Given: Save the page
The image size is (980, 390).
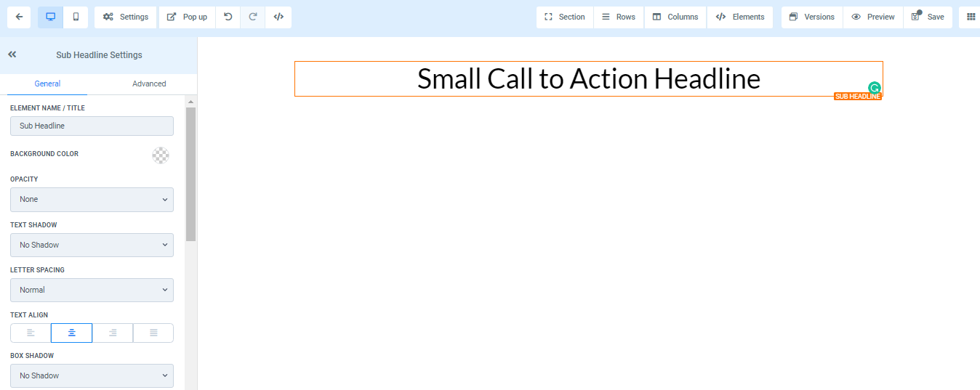Looking at the screenshot, I should (x=928, y=17).
